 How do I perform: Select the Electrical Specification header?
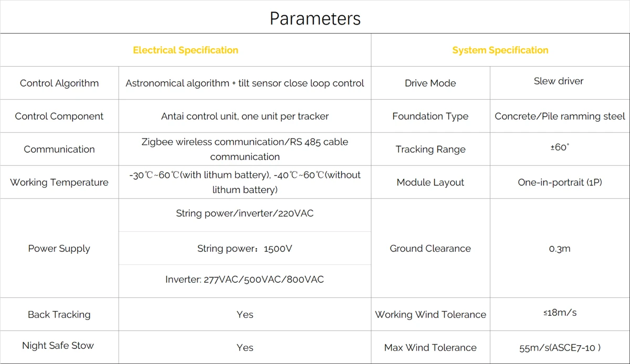click(185, 50)
